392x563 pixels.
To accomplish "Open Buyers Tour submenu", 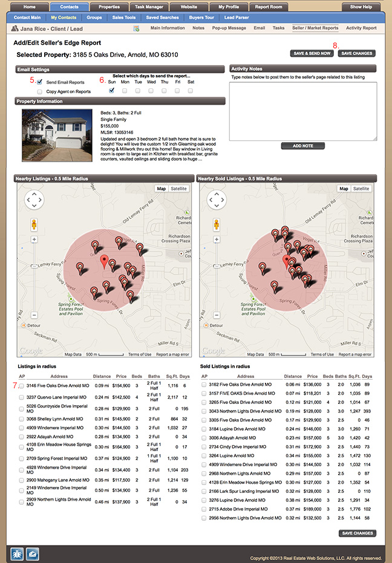I will tap(201, 17).
